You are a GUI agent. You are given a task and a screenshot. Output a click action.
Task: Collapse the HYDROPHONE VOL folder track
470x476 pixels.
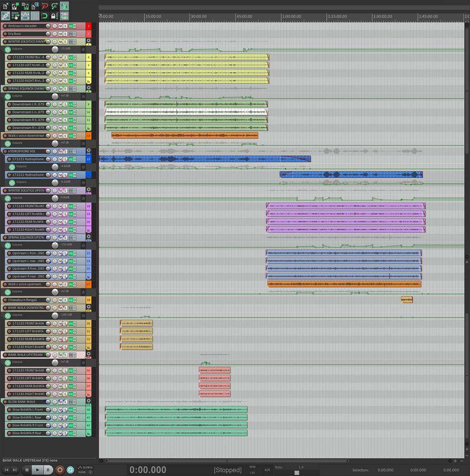89,150
